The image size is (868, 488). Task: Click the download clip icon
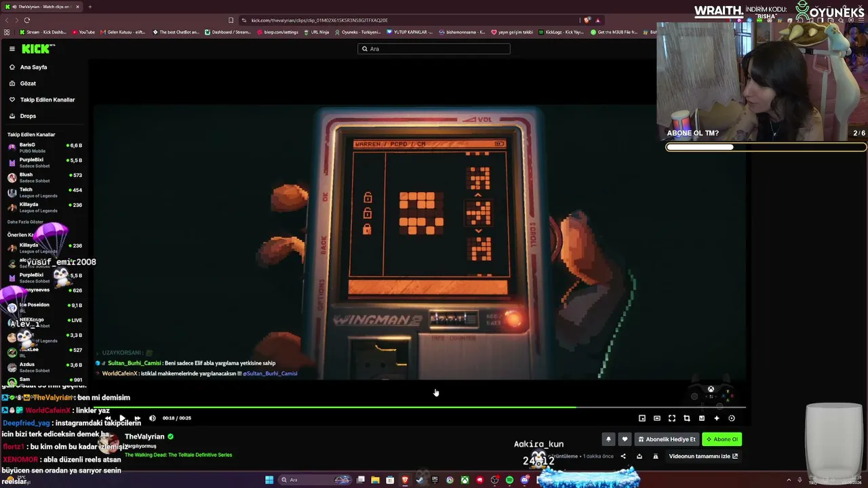(639, 456)
